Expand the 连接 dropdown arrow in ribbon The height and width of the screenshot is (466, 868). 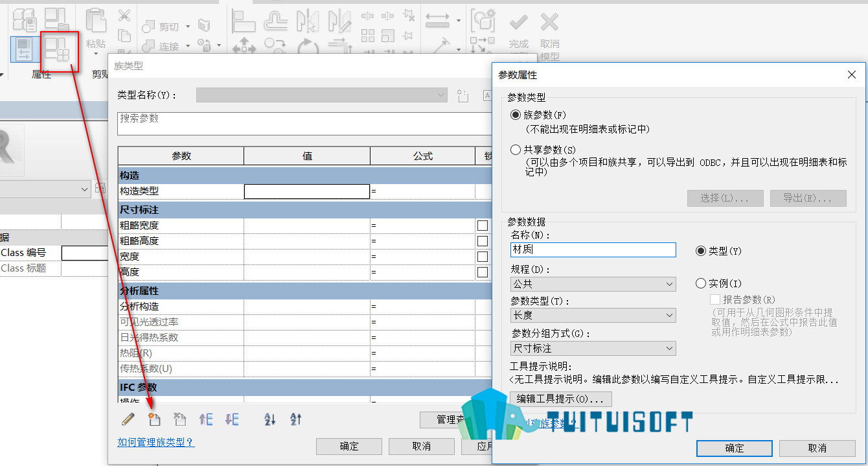188,46
